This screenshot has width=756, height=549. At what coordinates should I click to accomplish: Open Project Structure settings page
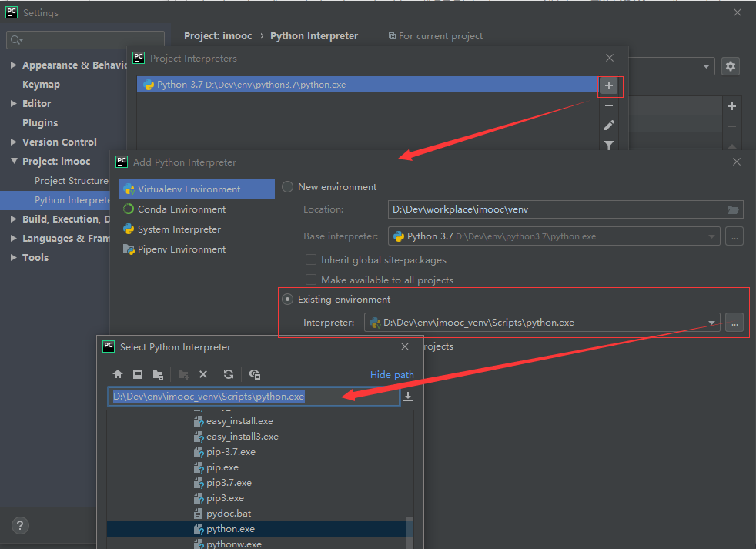pyautogui.click(x=72, y=180)
